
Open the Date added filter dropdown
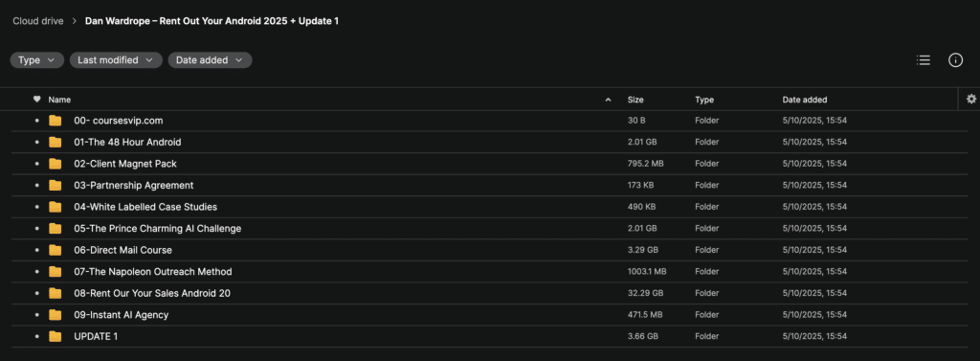click(x=210, y=60)
